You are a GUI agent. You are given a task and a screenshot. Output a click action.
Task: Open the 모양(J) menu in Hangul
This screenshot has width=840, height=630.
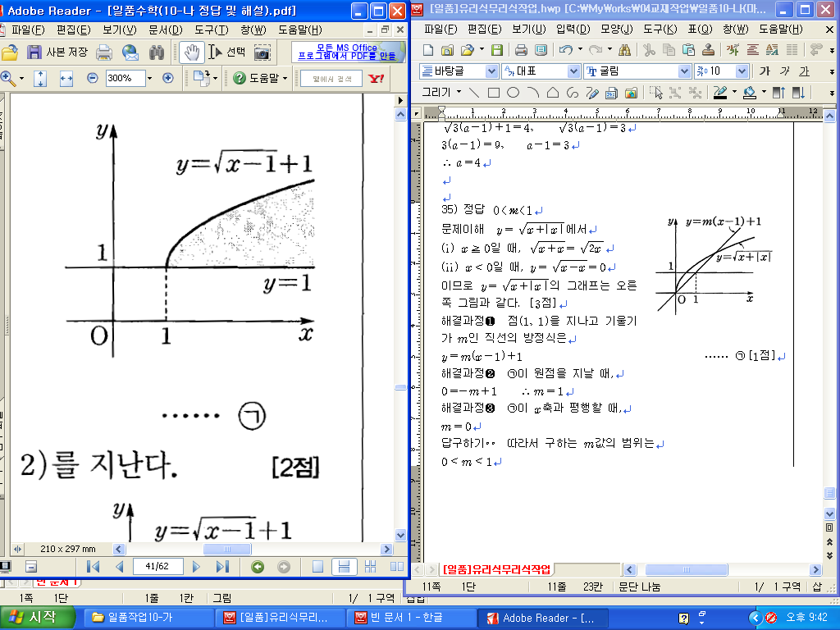click(616, 30)
